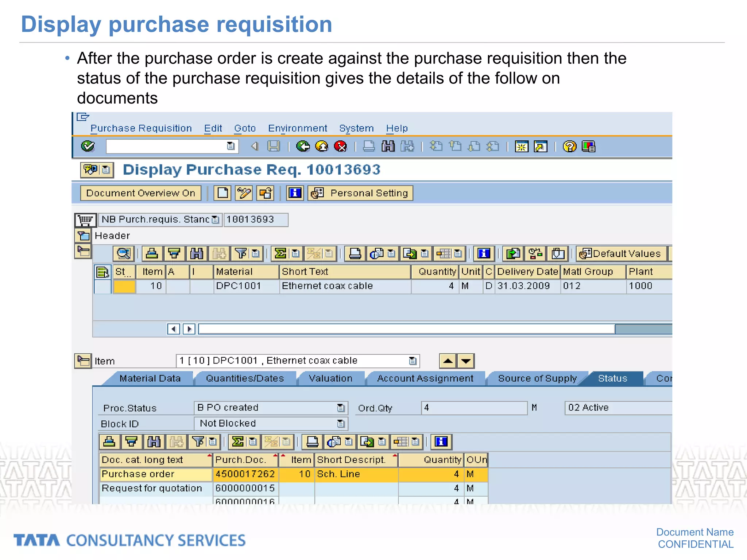Open the Help menu
Screen dimensions: 747x560
pos(397,128)
